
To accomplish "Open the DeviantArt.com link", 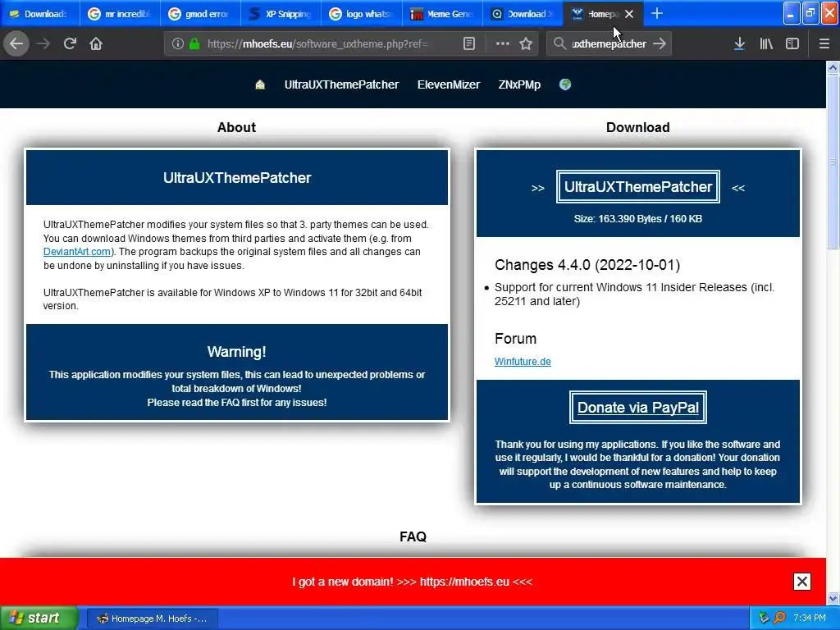I will tap(77, 252).
